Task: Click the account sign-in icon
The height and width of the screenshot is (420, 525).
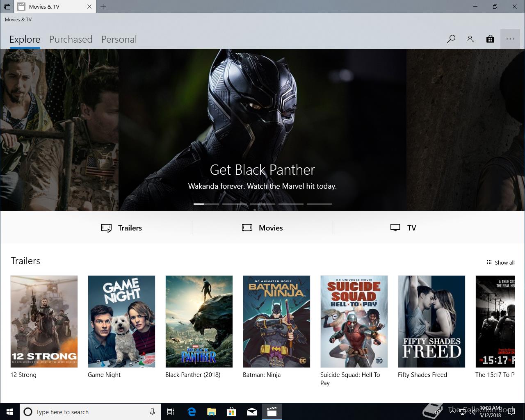Action: click(x=470, y=39)
